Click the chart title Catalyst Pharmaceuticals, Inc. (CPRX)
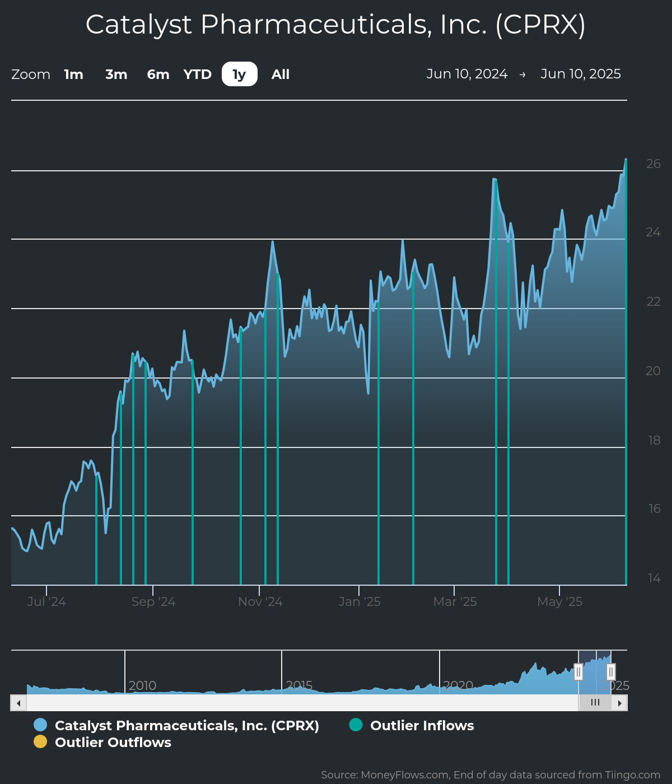Viewport: 672px width, 784px height. click(335, 25)
